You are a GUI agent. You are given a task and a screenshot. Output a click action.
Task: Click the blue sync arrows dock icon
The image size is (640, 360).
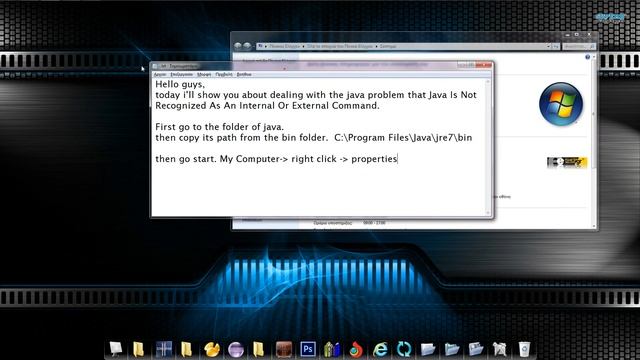[404, 349]
